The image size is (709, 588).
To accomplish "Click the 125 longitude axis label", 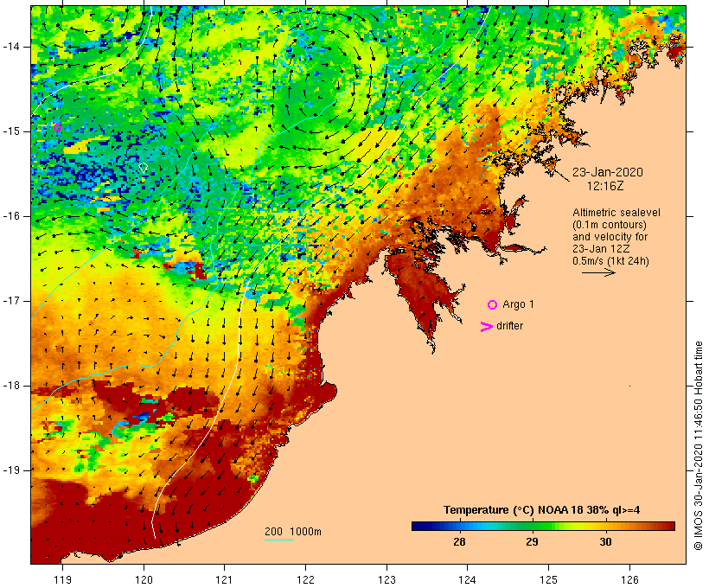I will click(548, 580).
